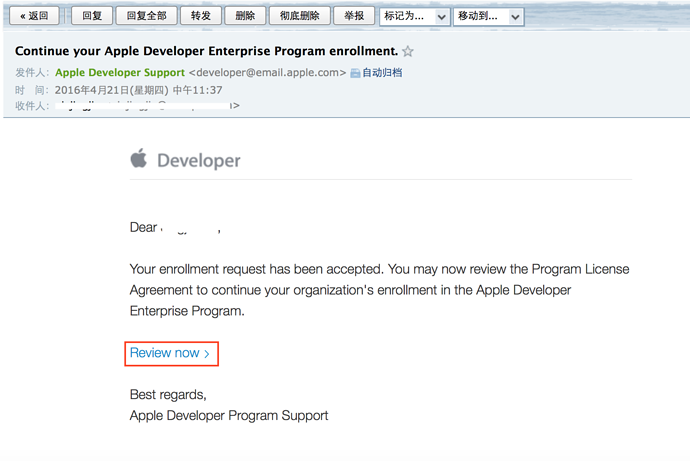Click the Apple logo in email
This screenshot has width=690, height=461.
(139, 158)
